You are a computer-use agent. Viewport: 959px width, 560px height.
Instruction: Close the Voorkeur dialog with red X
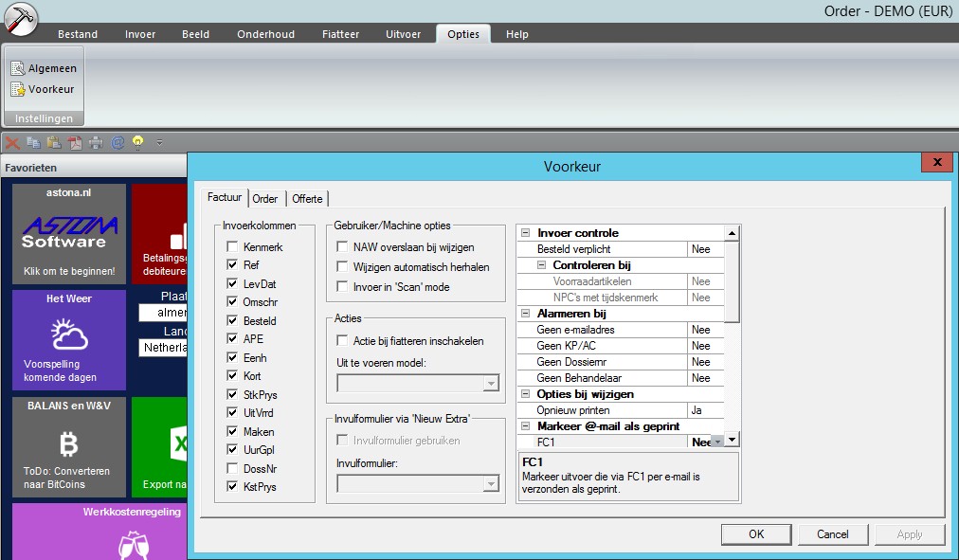click(937, 162)
